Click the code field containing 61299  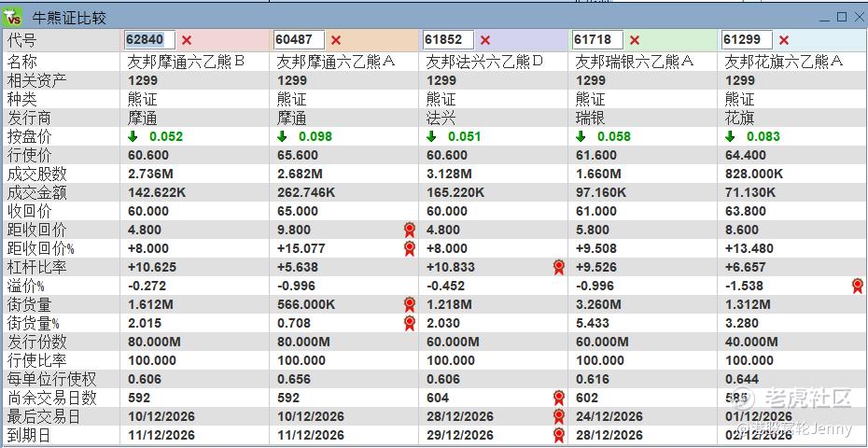click(747, 40)
